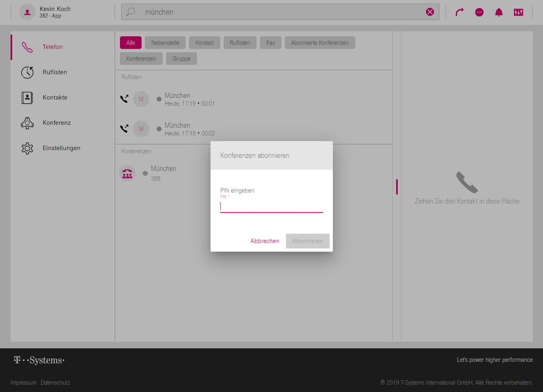Open Ruflisten in the sidebar
The width and height of the screenshot is (543, 392).
55,72
